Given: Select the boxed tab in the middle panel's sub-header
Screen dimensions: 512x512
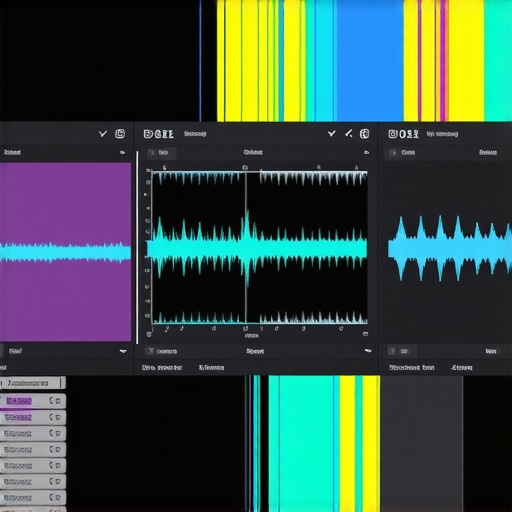Looking at the screenshot, I should [162, 153].
